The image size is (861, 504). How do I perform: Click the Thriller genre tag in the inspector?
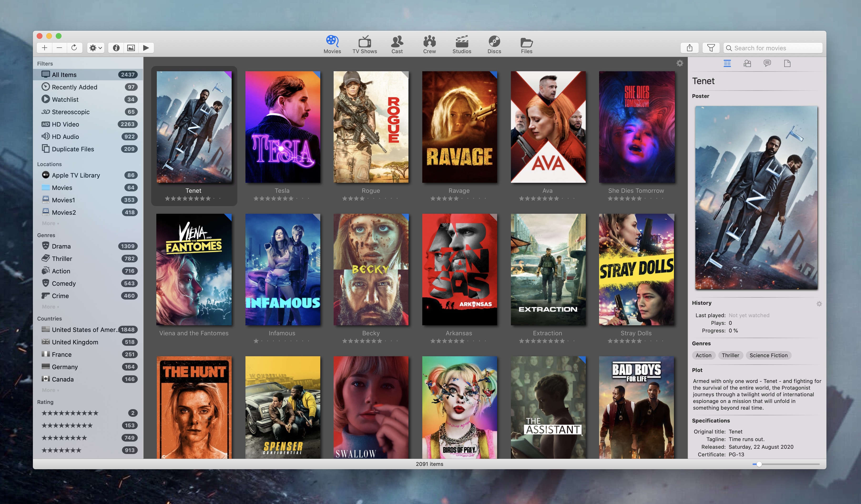pos(730,355)
